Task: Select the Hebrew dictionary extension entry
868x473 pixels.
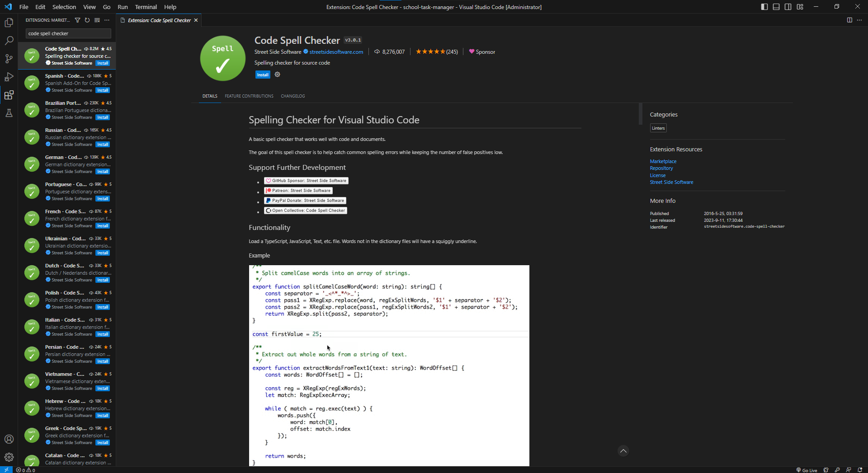Action: tap(67, 408)
